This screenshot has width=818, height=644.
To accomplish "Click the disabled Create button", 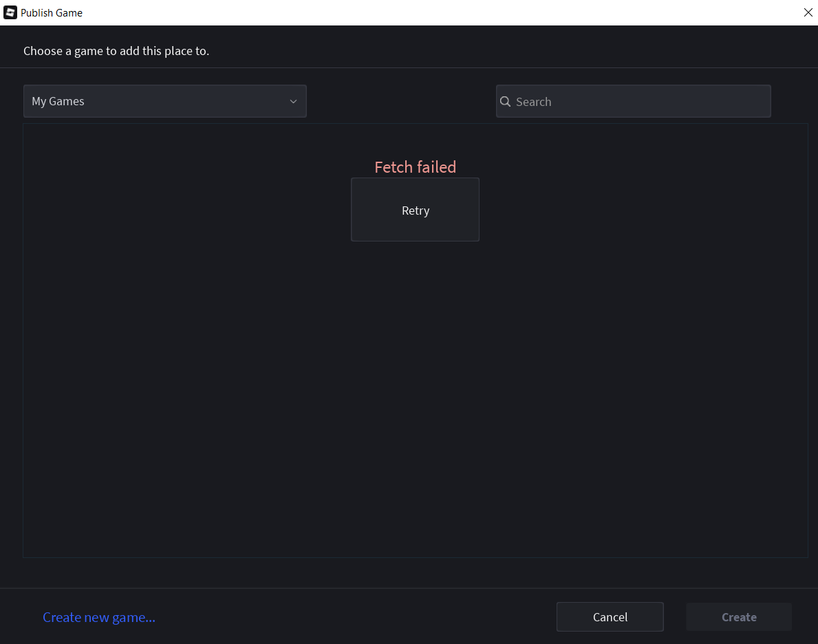I will click(x=738, y=616).
